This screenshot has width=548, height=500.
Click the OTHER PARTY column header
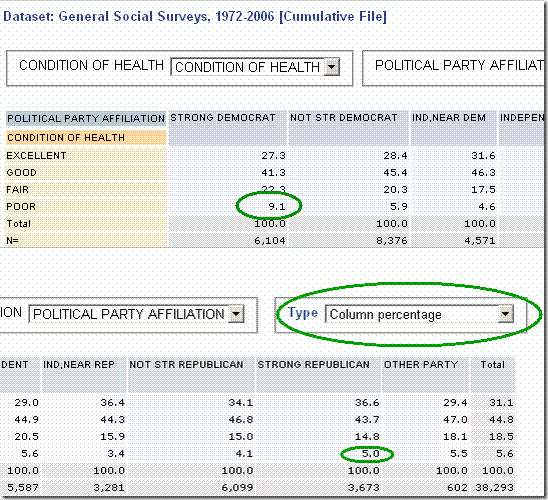pyautogui.click(x=421, y=364)
